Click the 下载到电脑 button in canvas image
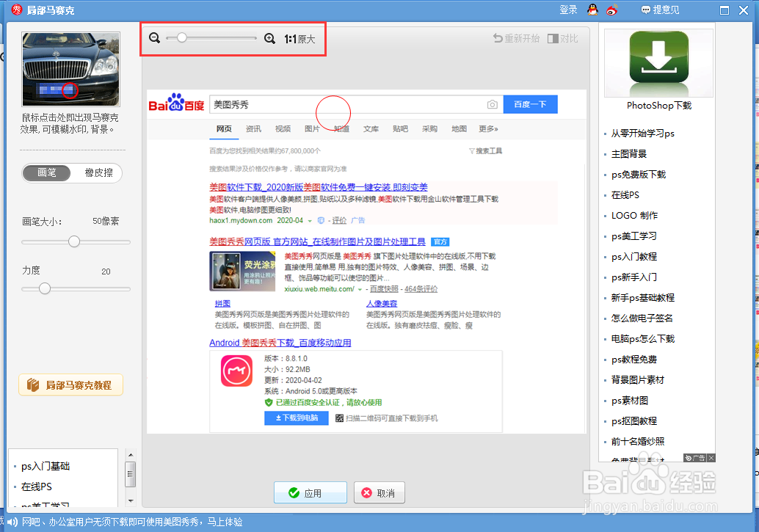The width and height of the screenshot is (759, 532). tap(297, 418)
